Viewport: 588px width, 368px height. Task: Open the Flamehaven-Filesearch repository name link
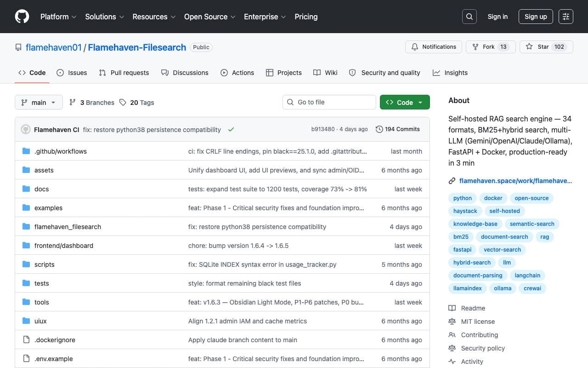click(137, 47)
